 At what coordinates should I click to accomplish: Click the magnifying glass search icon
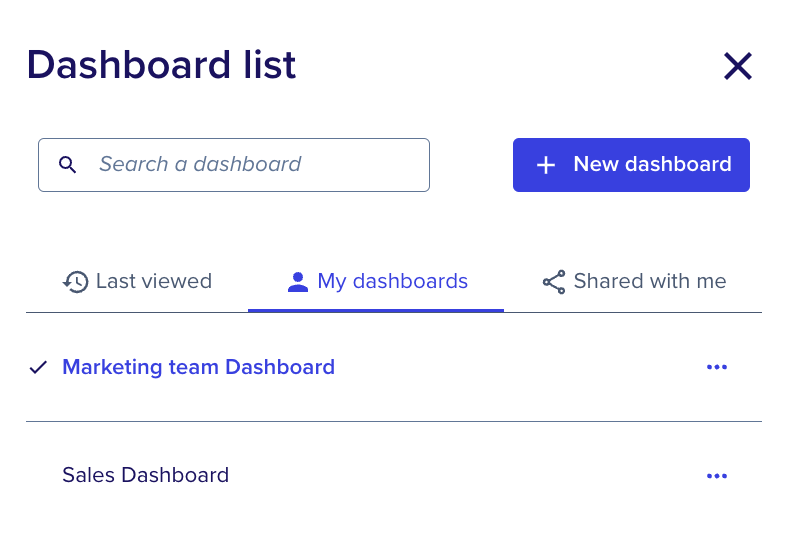(68, 165)
